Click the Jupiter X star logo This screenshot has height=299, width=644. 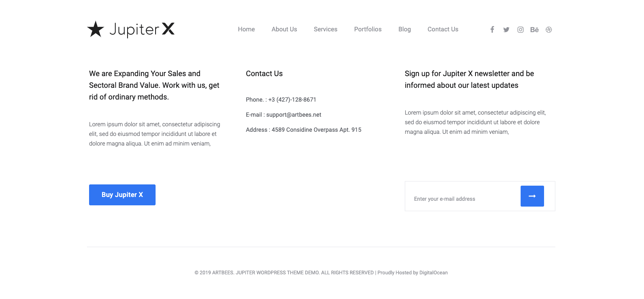click(x=131, y=29)
